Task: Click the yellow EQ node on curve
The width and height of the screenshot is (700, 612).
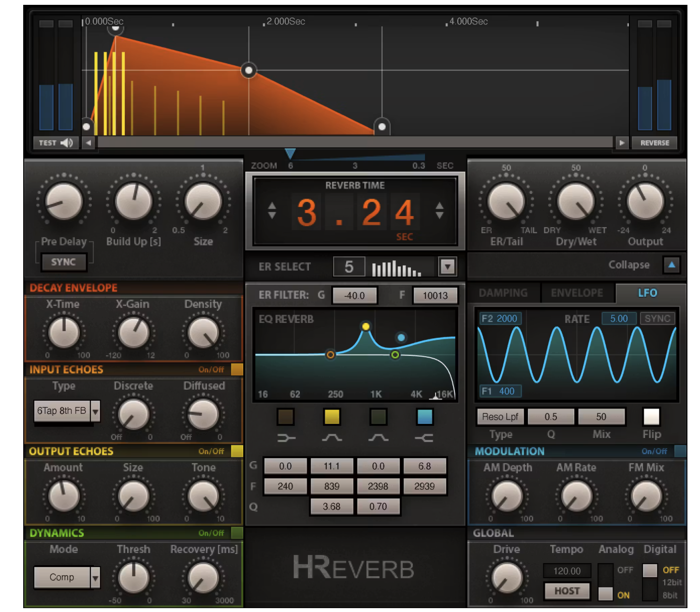Action: 366,326
